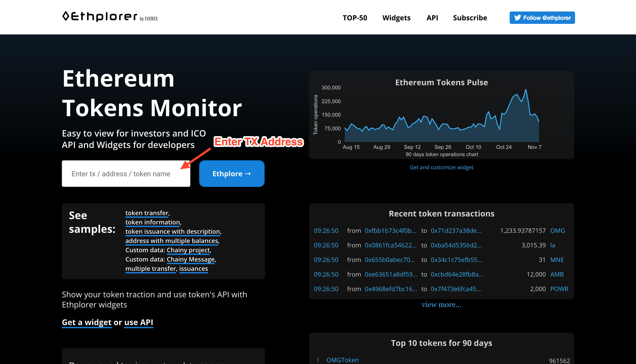The height and width of the screenshot is (364, 636).
Task: Open recipient address 0xba54d5356d2...
Action: click(456, 245)
